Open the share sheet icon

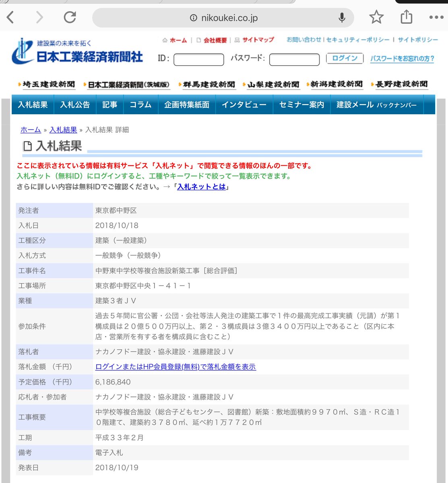(407, 17)
